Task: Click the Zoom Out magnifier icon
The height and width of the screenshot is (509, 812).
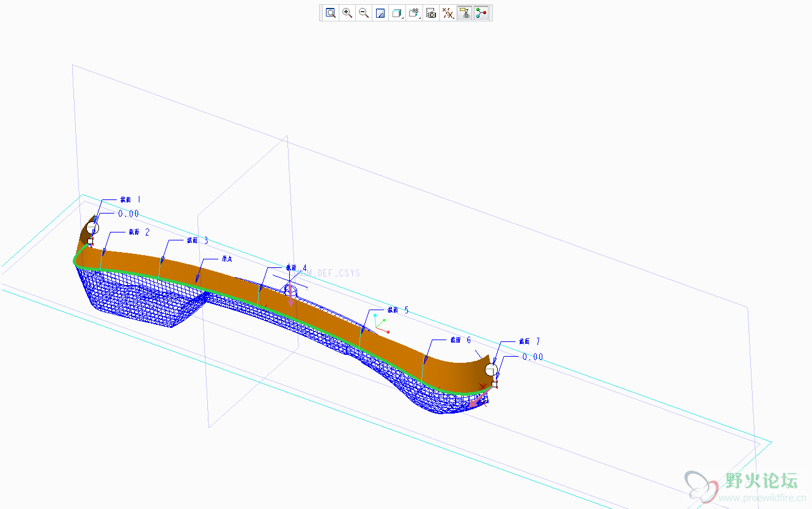Action: [364, 13]
